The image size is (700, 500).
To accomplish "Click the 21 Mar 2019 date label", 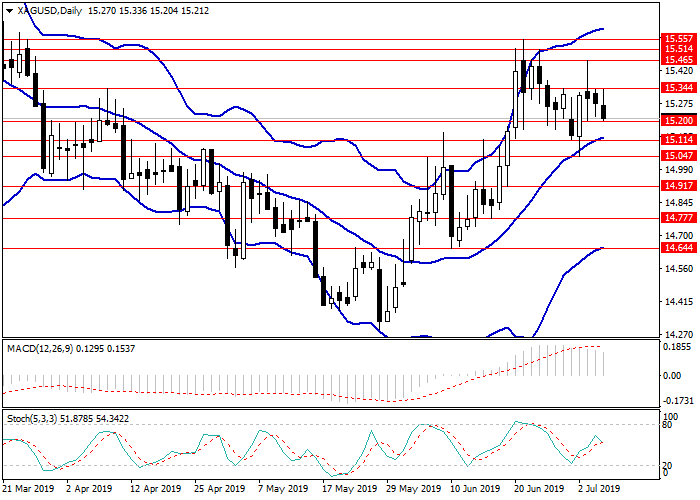I will click(27, 490).
